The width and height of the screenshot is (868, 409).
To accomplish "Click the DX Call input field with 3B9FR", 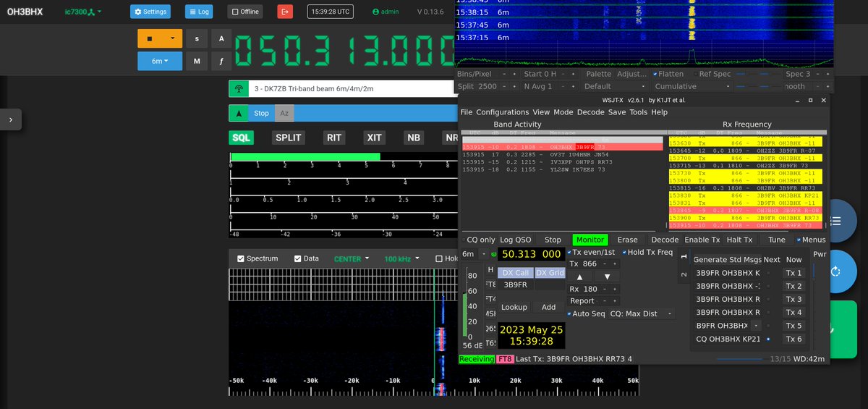I will [515, 285].
